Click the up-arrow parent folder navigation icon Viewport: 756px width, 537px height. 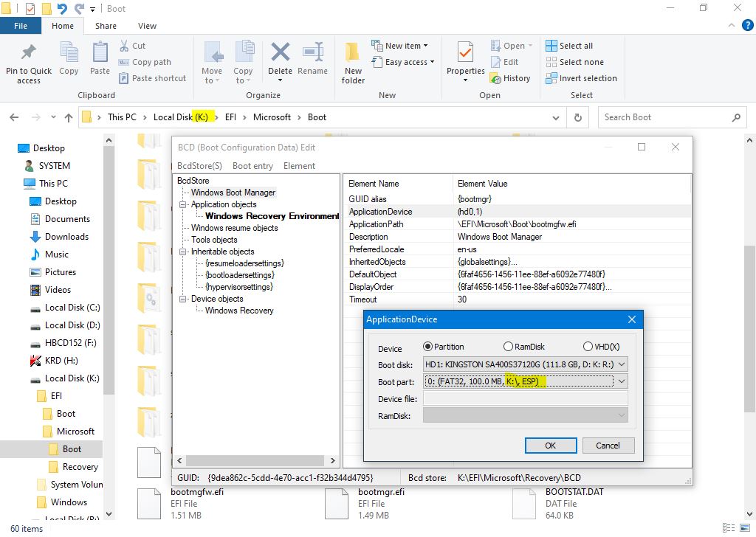tap(69, 117)
